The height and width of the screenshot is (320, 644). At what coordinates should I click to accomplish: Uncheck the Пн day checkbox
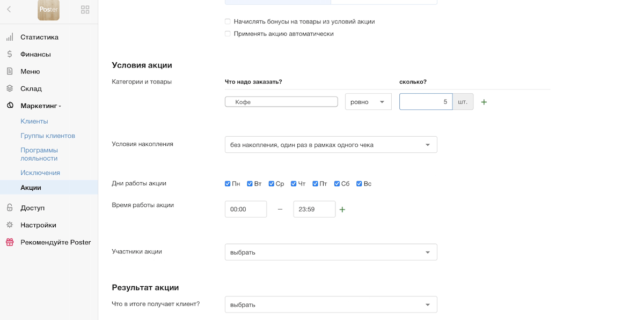(228, 184)
